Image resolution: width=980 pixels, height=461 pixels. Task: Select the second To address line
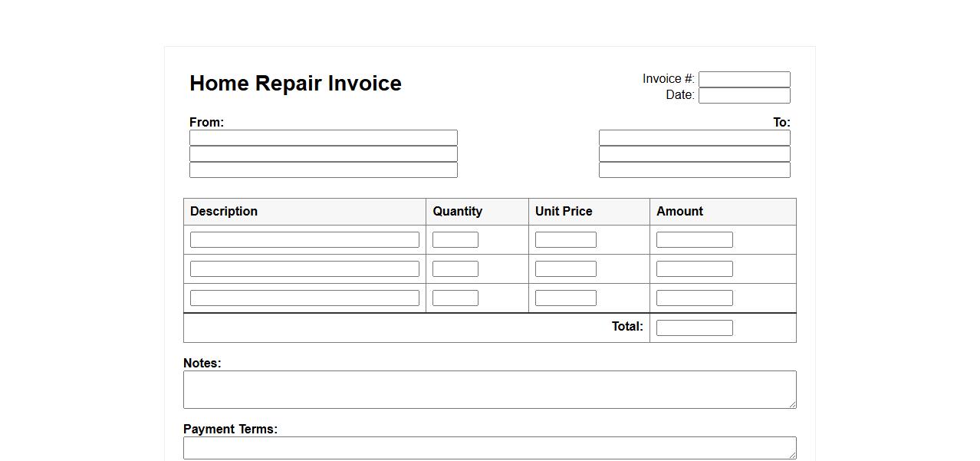click(x=694, y=154)
